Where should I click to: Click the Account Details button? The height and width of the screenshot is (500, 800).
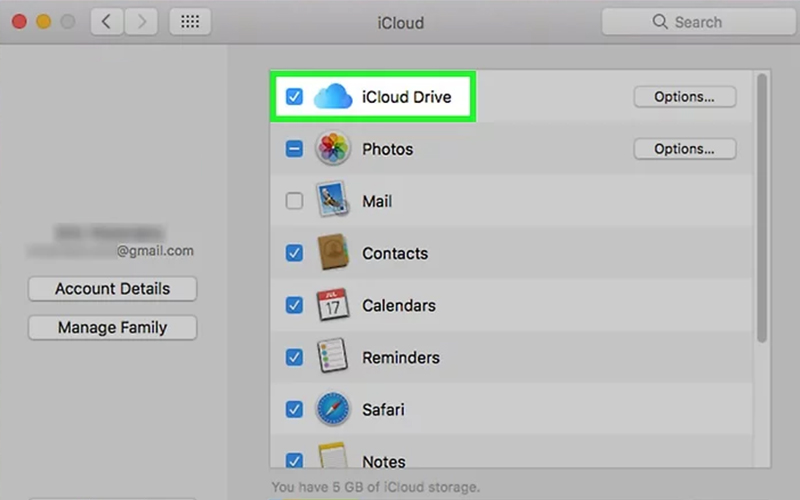112,289
